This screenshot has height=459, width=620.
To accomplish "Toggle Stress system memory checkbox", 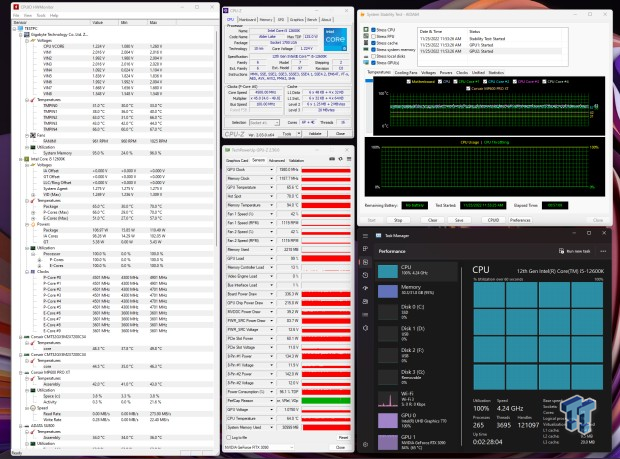I will (x=373, y=49).
